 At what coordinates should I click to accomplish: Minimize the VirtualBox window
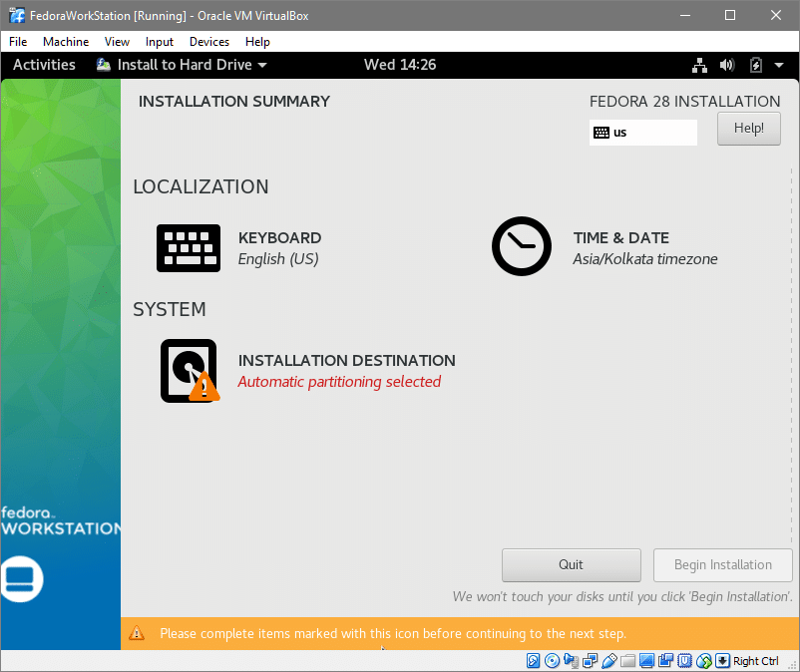685,15
